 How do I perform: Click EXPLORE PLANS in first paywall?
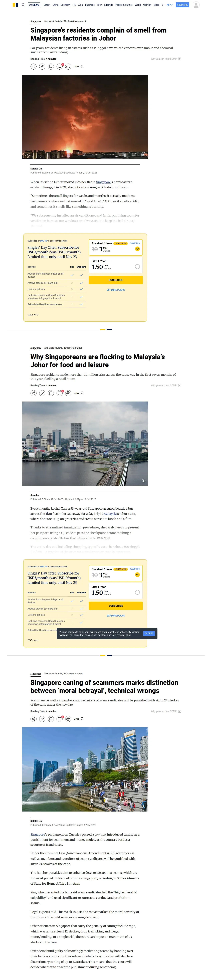[116, 290]
